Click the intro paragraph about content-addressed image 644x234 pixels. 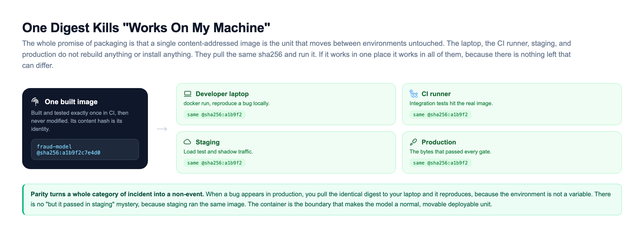point(296,54)
